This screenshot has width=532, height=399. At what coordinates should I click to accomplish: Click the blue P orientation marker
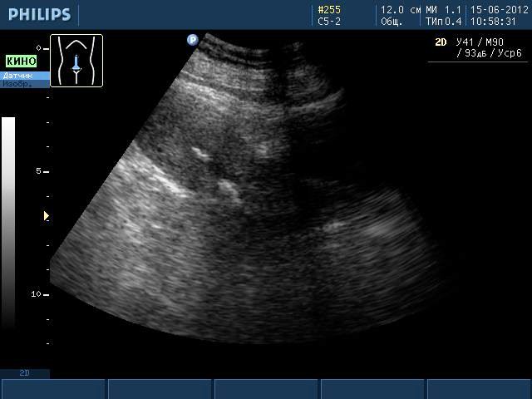click(192, 39)
